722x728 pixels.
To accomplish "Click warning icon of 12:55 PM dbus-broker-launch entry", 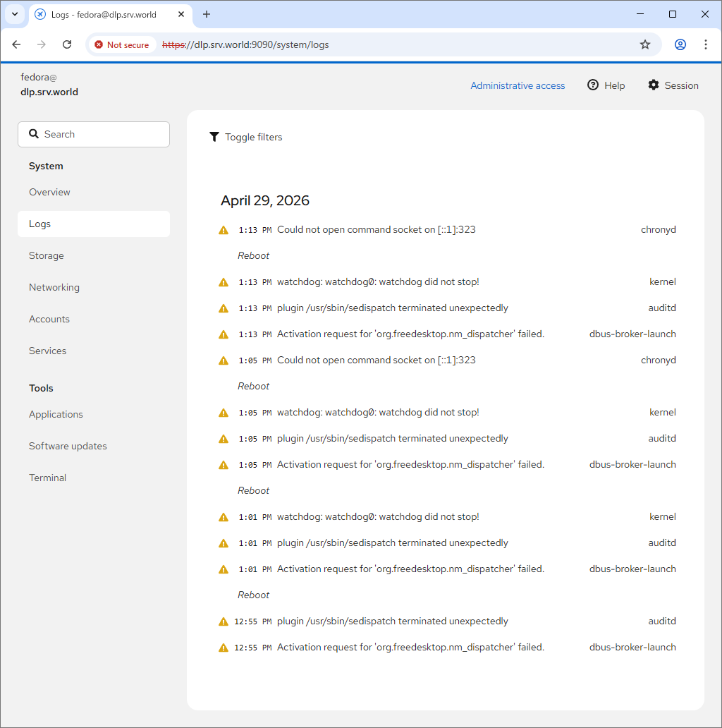I will 224,648.
